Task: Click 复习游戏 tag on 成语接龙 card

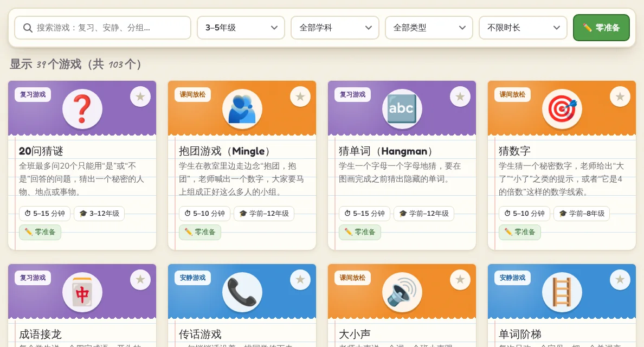Action: point(33,278)
